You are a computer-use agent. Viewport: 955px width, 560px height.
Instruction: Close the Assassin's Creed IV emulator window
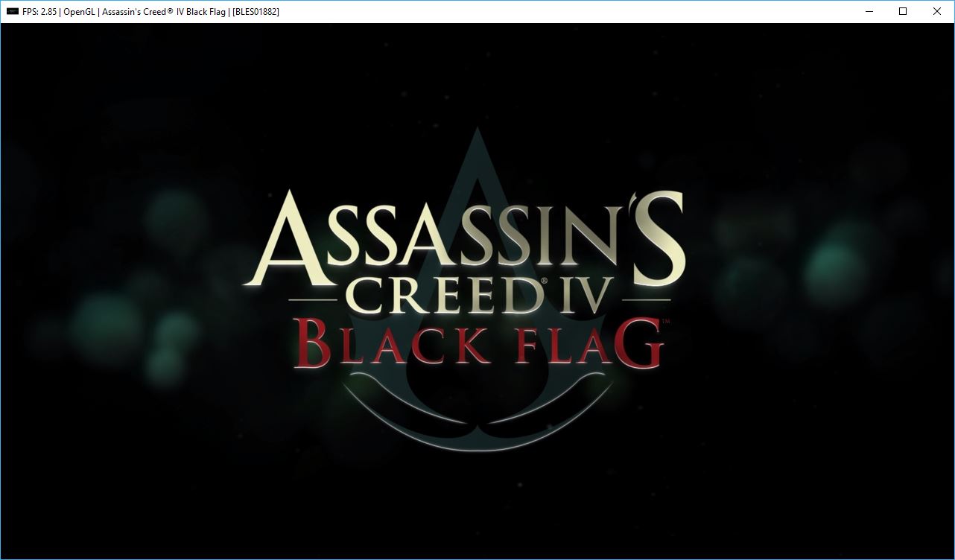pyautogui.click(x=937, y=12)
